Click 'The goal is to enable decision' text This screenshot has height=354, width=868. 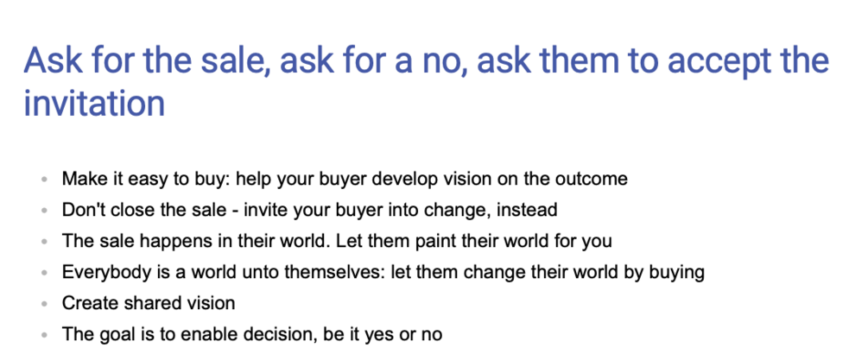188,333
